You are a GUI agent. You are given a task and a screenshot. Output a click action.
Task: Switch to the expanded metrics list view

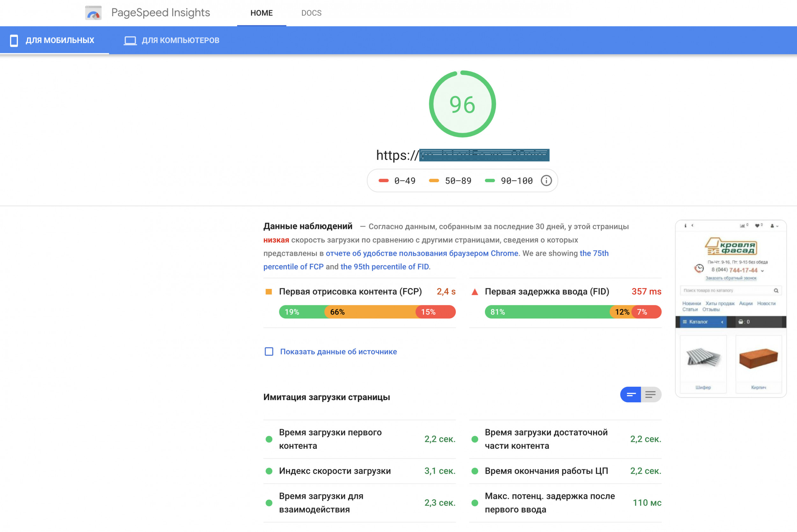click(651, 394)
